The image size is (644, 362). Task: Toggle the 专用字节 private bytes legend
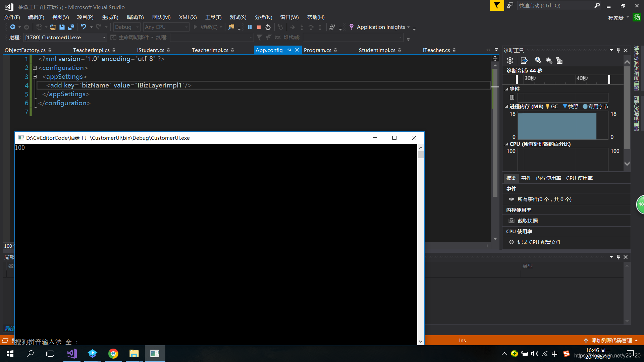[x=585, y=106]
